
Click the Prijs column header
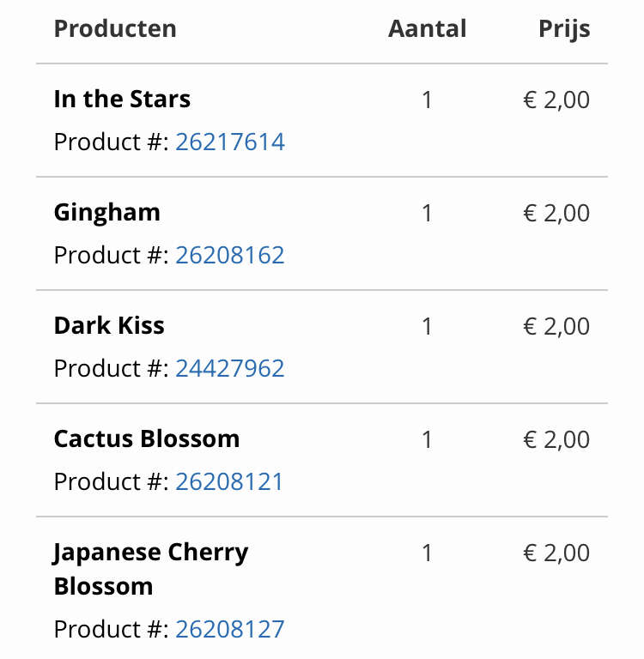(x=564, y=29)
